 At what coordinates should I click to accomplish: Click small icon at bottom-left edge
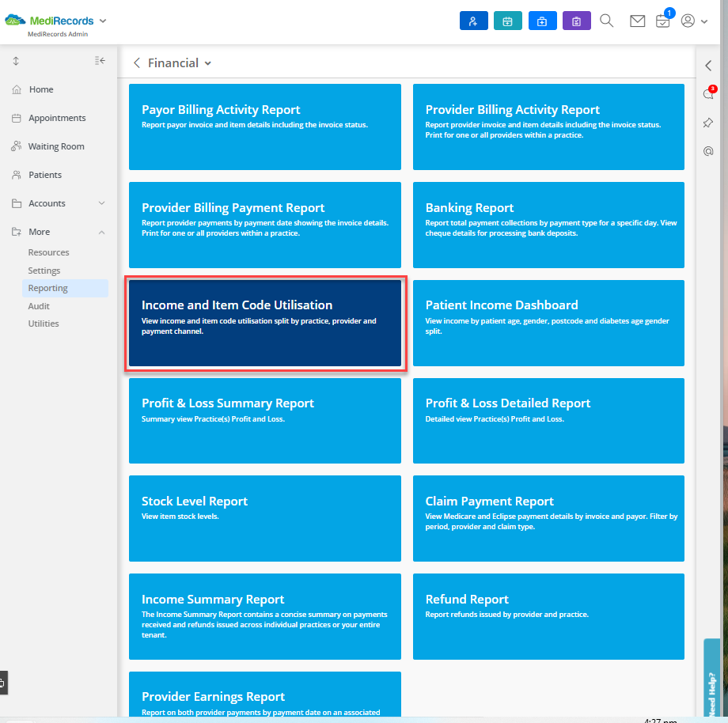3,683
